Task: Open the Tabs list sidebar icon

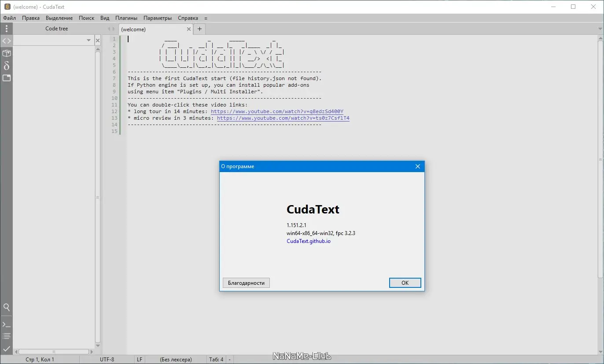Action: [x=7, y=78]
